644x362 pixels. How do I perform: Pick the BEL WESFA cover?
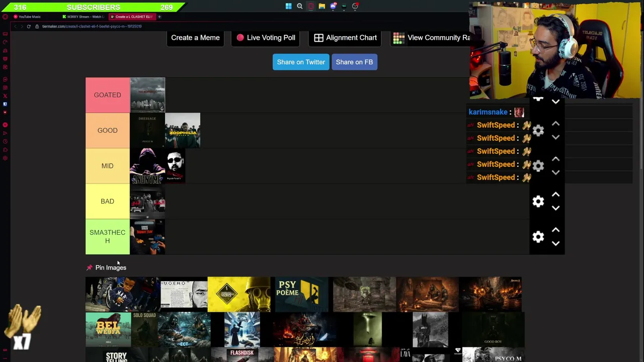click(108, 330)
